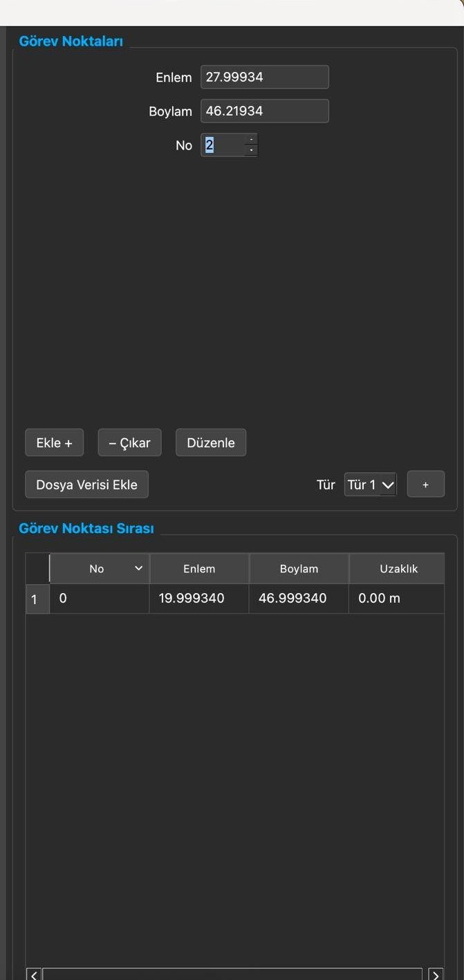Click the horizontal scrollbar track
This screenshot has width=464, height=980.
click(x=232, y=974)
